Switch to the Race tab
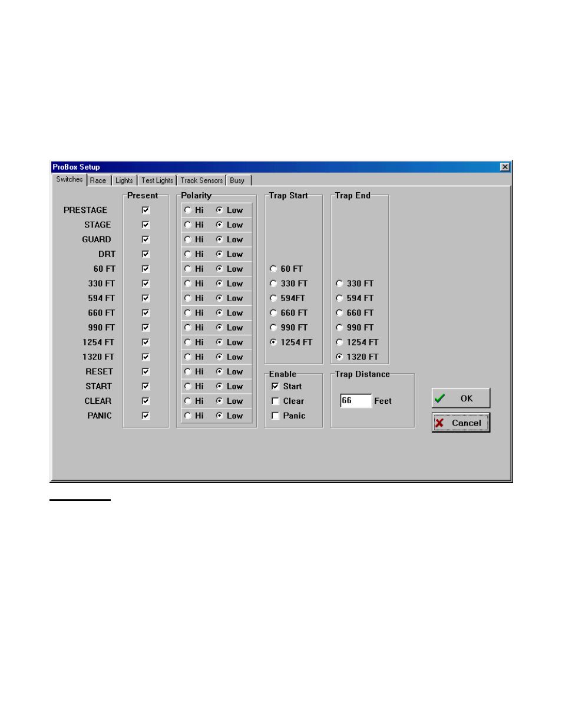This screenshot has width=562, height=728. tap(98, 180)
